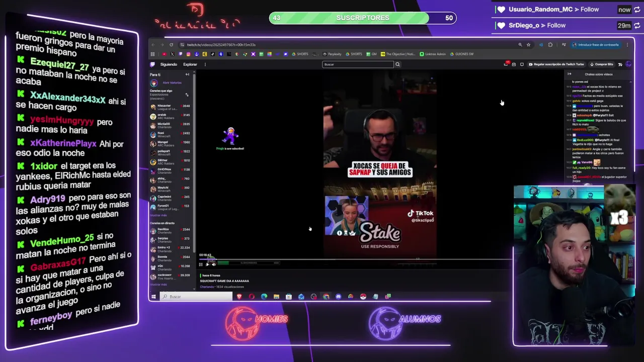Bookmark this page with the star
The image size is (644, 362).
(528, 45)
